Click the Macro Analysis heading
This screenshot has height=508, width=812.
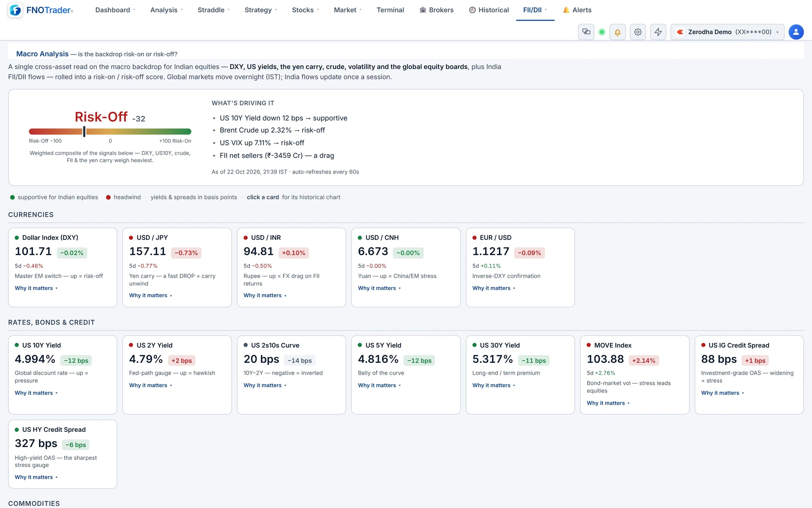click(42, 54)
